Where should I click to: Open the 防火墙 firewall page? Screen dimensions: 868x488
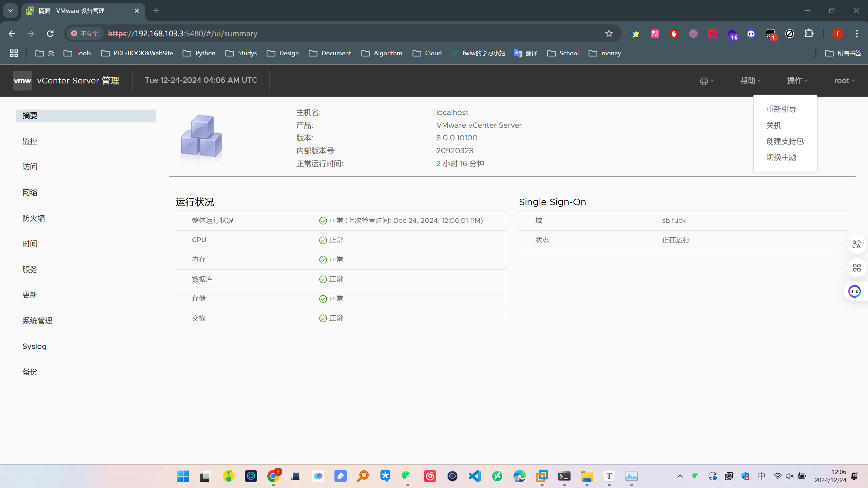tap(34, 218)
